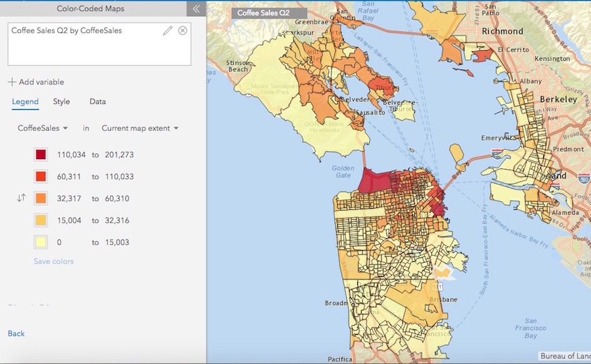Click the Golden Gate label on the map
Screen dimensions: 591x364
343,172
